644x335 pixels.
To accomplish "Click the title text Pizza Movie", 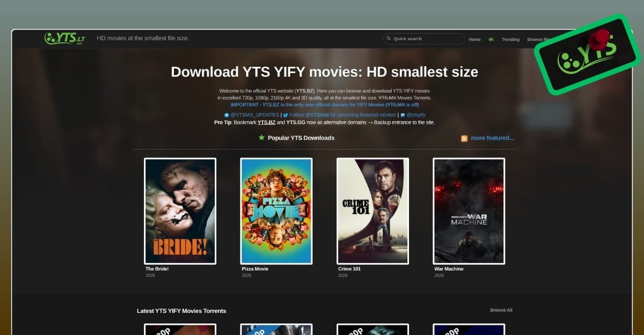I will point(255,269).
